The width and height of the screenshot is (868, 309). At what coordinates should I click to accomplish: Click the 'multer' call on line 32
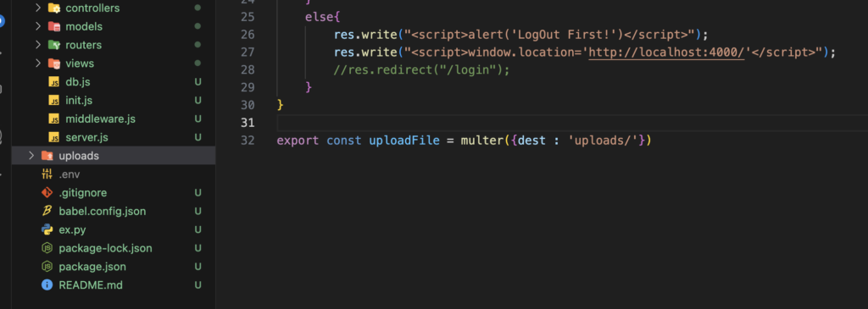pos(481,141)
